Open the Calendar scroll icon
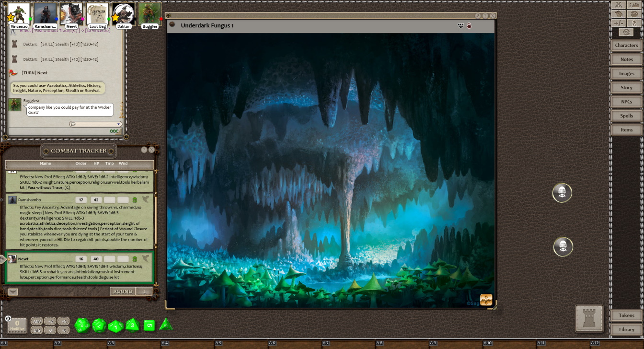644x349 pixels. pyautogui.click(x=619, y=14)
